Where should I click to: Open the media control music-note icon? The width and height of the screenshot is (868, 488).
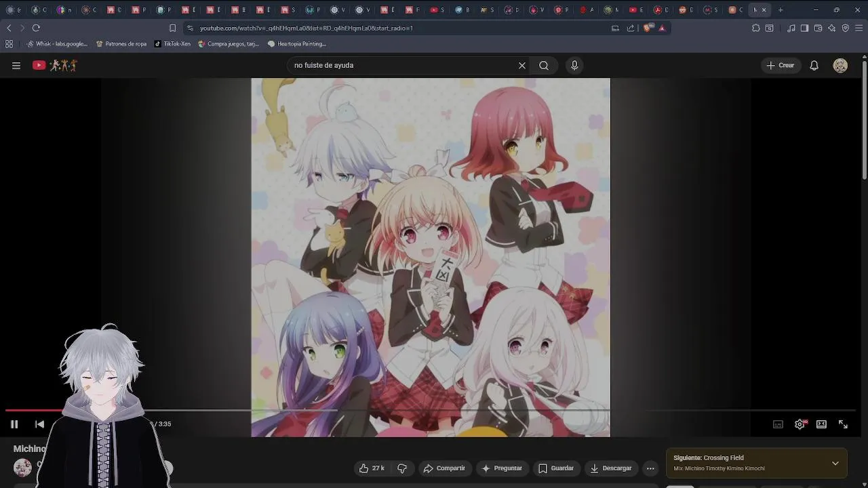pos(791,28)
